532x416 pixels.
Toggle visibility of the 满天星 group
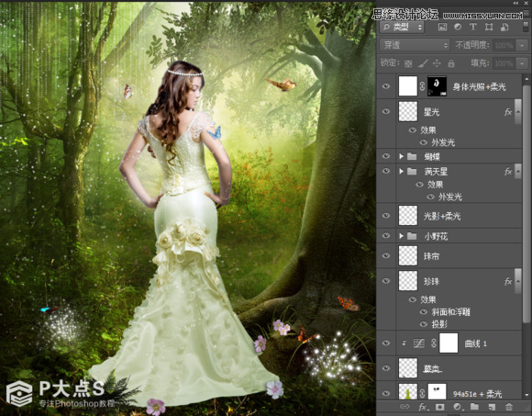pos(386,171)
